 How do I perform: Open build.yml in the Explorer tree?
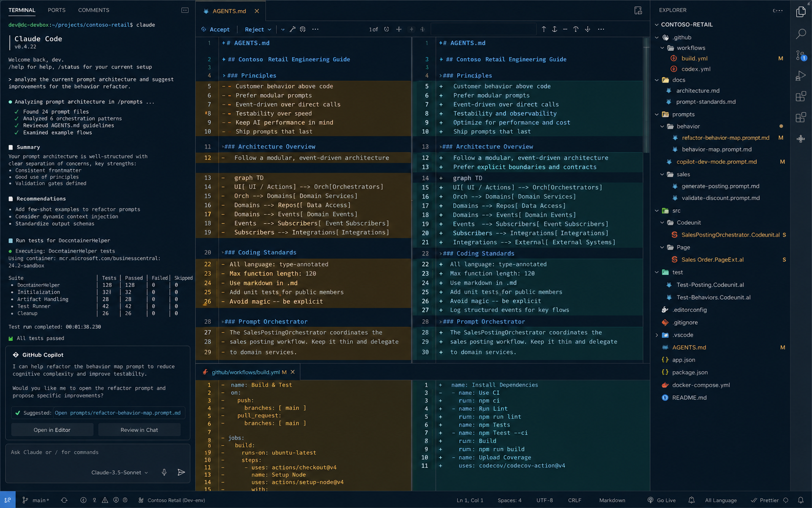click(694, 58)
